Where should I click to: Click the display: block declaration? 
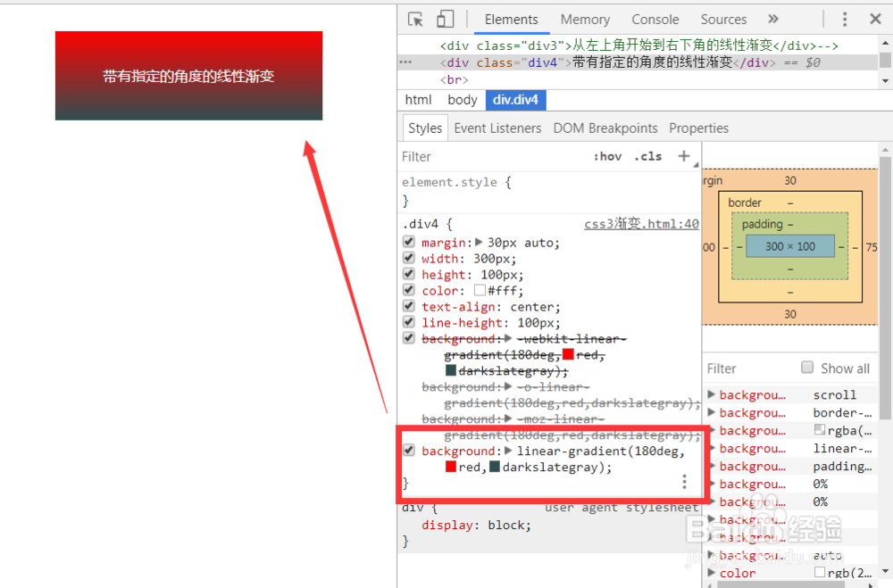(476, 525)
